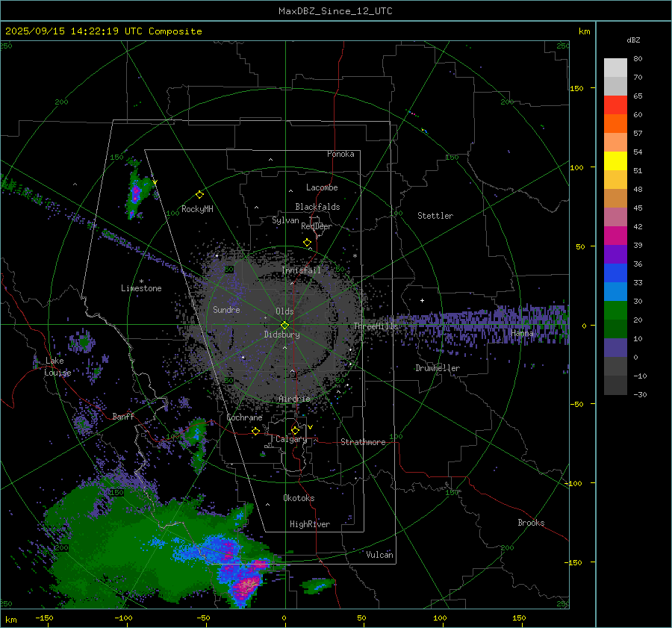Click the Hanna label
This screenshot has width=672, height=628.
[x=522, y=333]
